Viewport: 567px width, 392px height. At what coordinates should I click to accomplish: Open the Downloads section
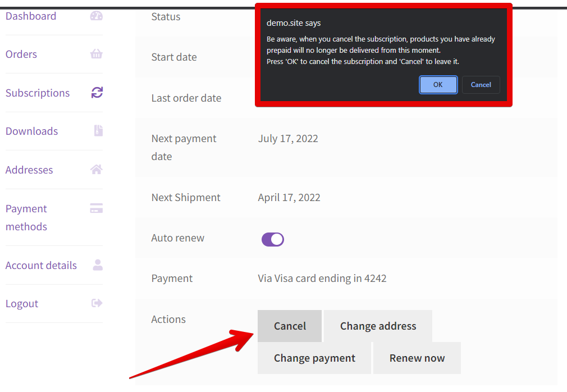pyautogui.click(x=31, y=131)
